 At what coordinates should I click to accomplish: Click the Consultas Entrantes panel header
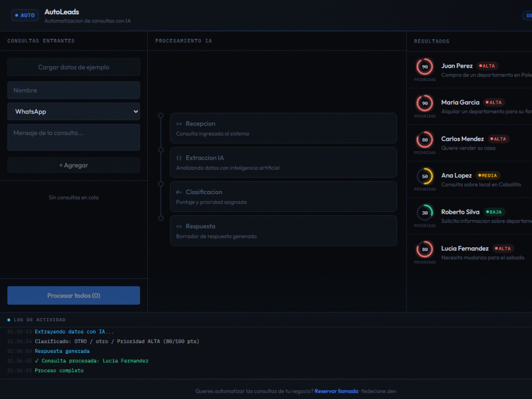pyautogui.click(x=73, y=41)
